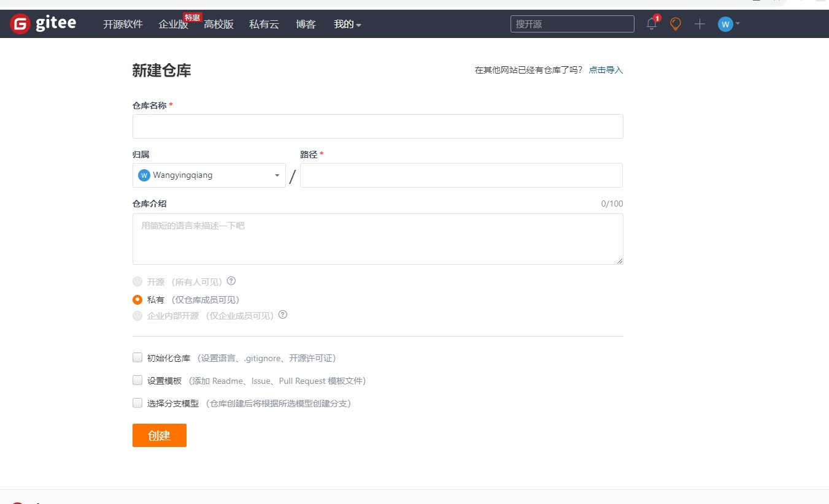Expand the 归属 owner dropdown
This screenshot has width=829, height=504.
tap(277, 175)
